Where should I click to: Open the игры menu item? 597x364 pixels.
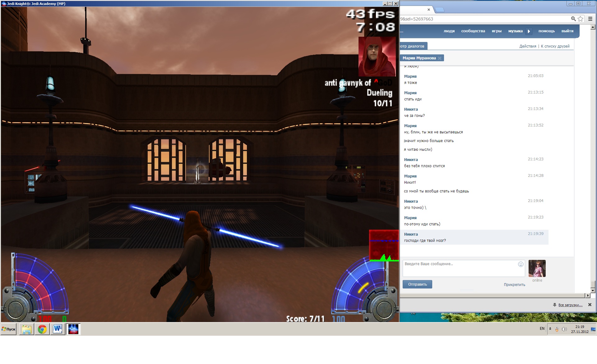tap(497, 31)
